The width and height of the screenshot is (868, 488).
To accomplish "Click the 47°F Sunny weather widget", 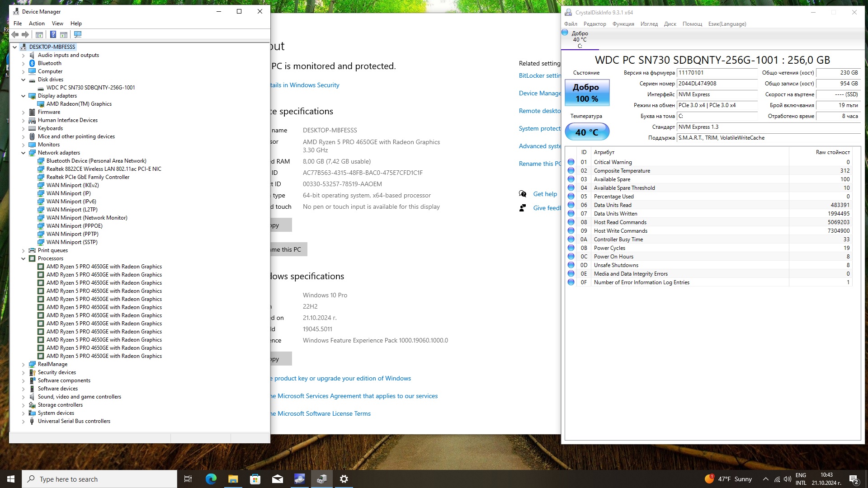I will 728,479.
